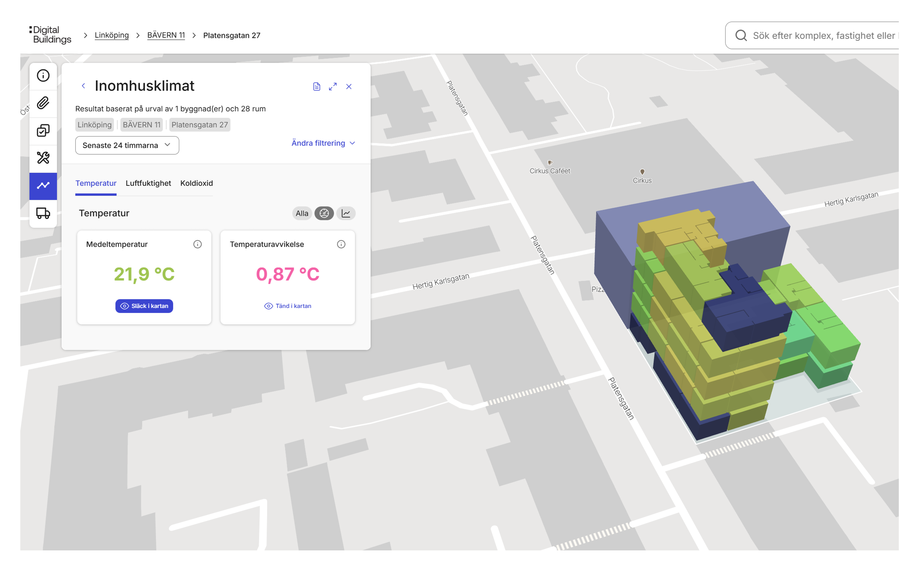This screenshot has height=570, width=924.
Task: Open the attachments paperclip icon
Action: (43, 103)
